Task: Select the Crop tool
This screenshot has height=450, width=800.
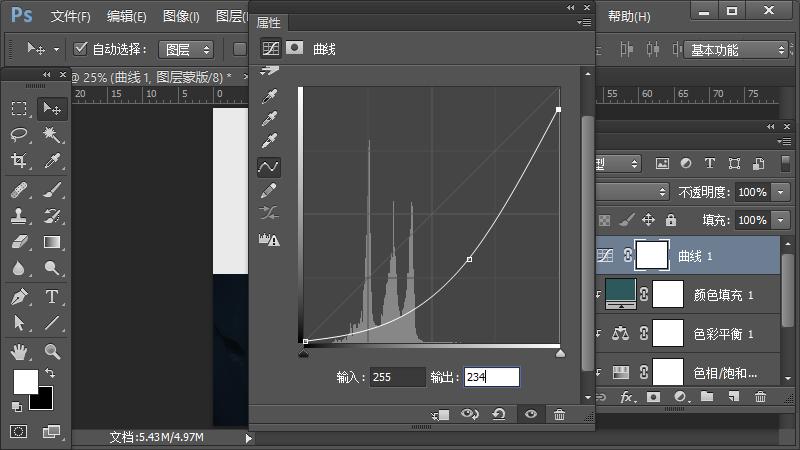Action: coord(19,161)
